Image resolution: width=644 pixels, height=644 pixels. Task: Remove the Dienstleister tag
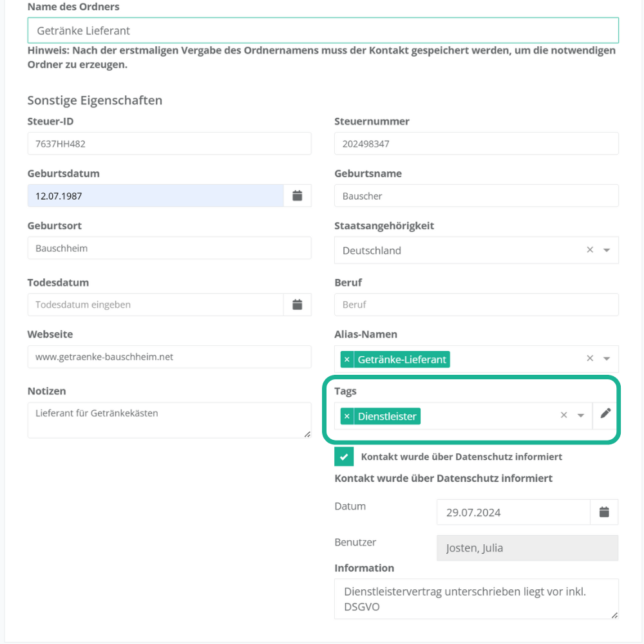(x=347, y=416)
